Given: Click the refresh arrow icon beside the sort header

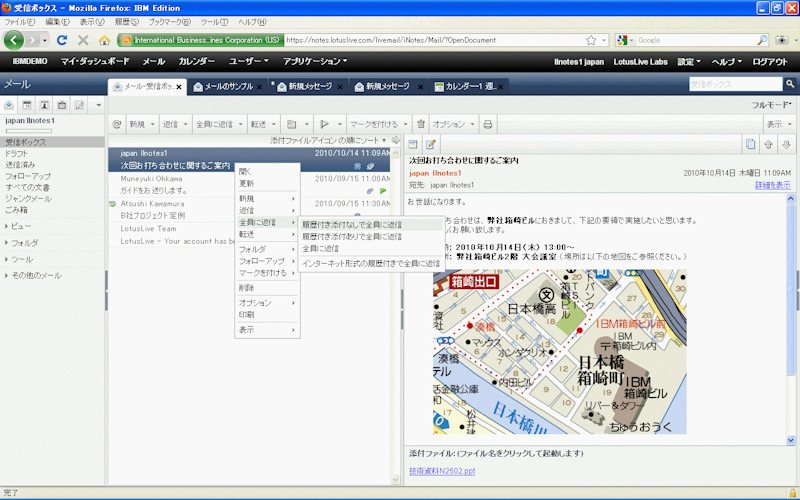Looking at the screenshot, I should (395, 140).
